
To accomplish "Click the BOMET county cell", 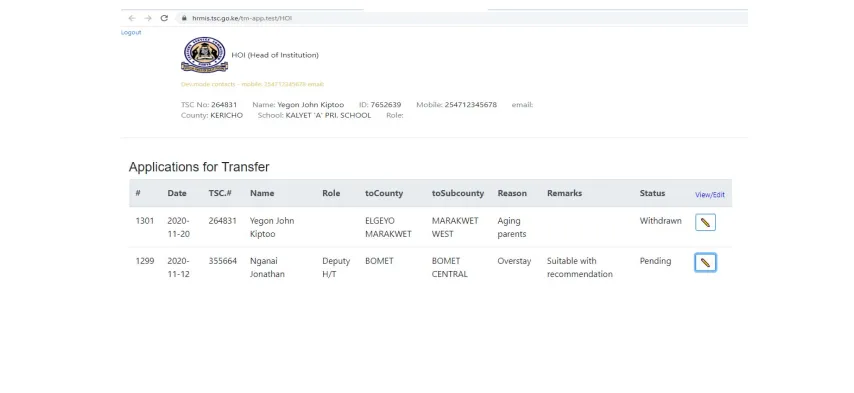I will click(x=379, y=261).
